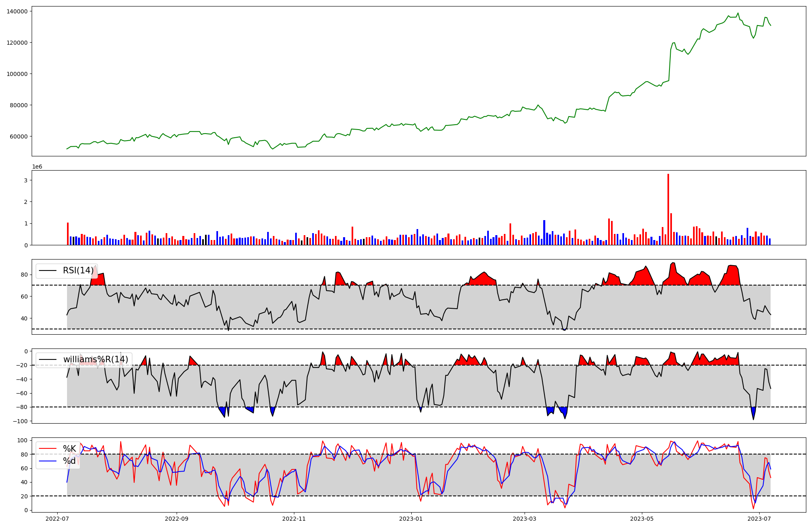Click the 2023-07 date axis label
Screen dimensions: 812x528
click(x=759, y=519)
